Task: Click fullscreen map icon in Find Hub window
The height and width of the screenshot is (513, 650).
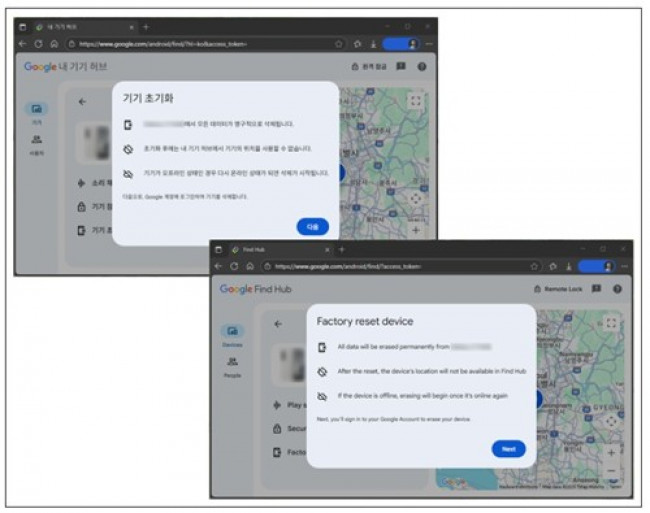Action: point(611,323)
